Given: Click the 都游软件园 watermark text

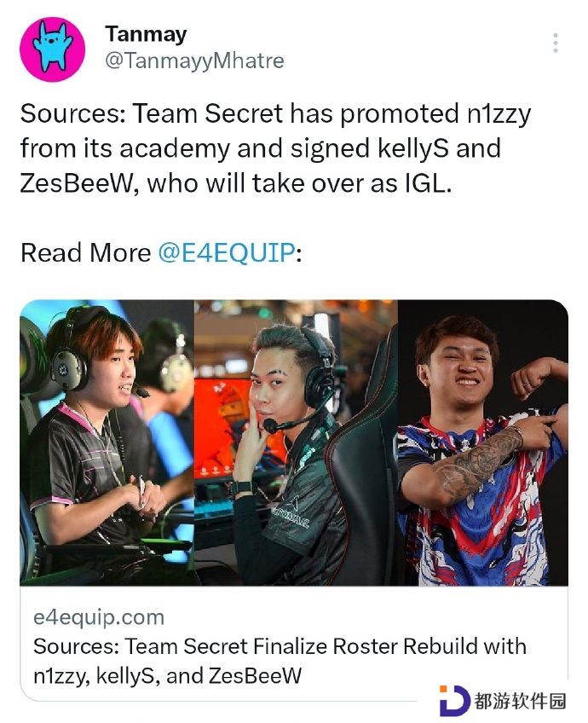Looking at the screenshot, I should 521,702.
